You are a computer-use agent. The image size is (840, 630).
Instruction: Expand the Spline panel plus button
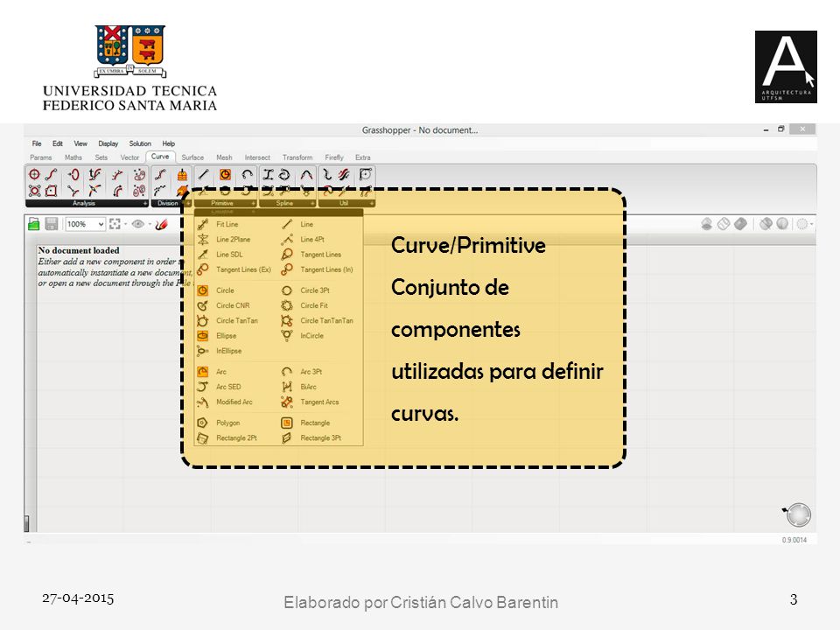[x=312, y=204]
